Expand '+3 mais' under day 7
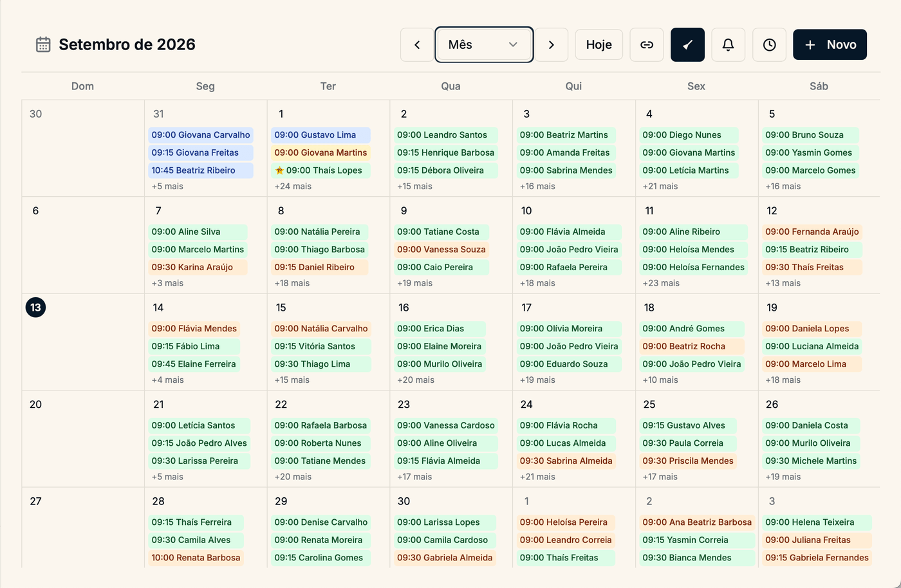 tap(167, 283)
